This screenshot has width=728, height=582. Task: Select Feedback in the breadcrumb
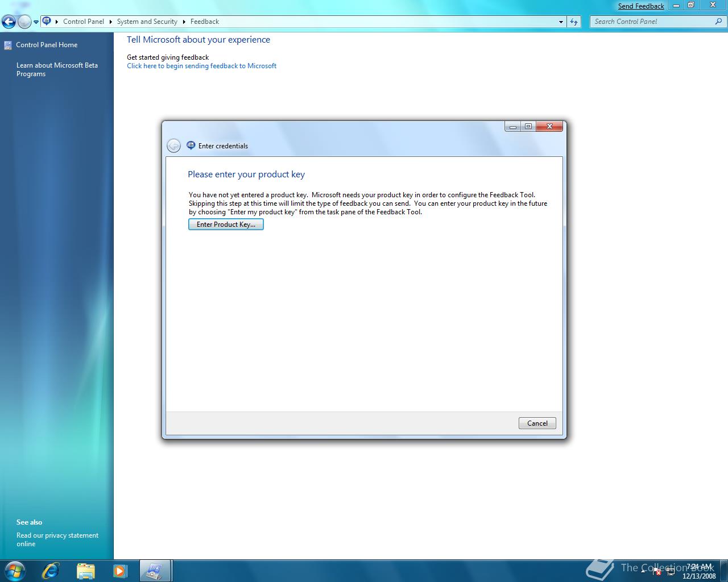205,22
